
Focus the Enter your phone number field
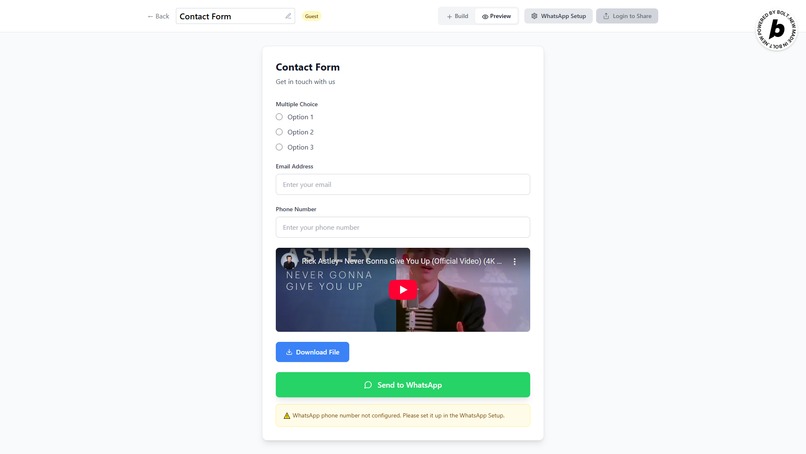tap(402, 227)
